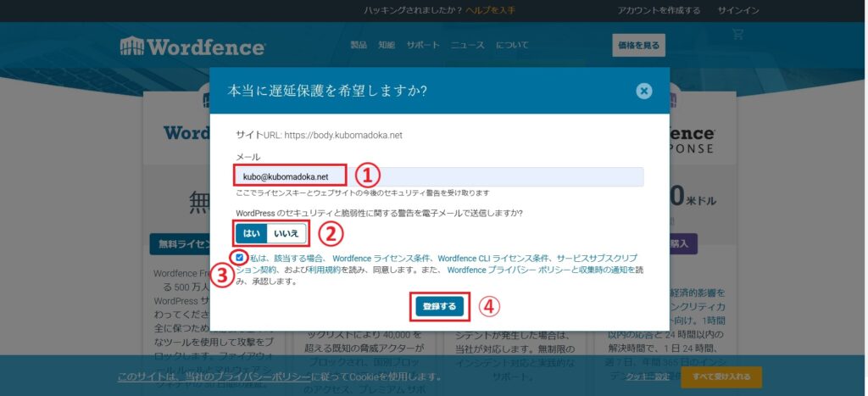Open the について menu
Image resolution: width=868 pixels, height=396 pixels.
[512, 46]
